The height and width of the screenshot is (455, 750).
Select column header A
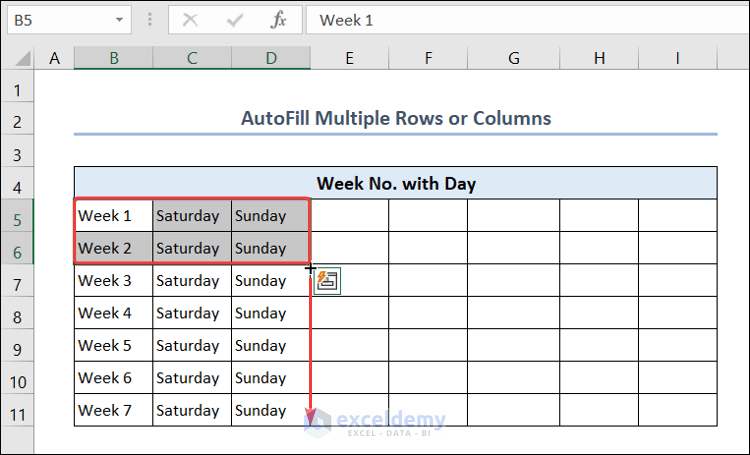[54, 59]
